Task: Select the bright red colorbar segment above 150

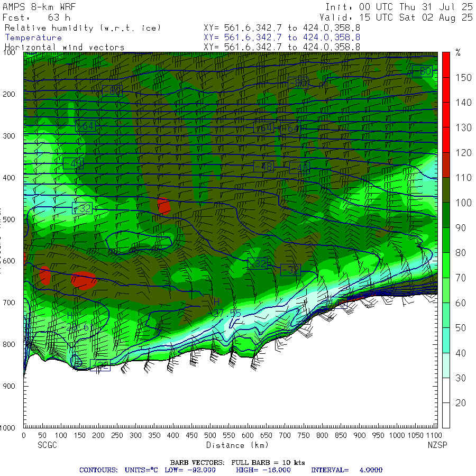Action: pyautogui.click(x=446, y=65)
